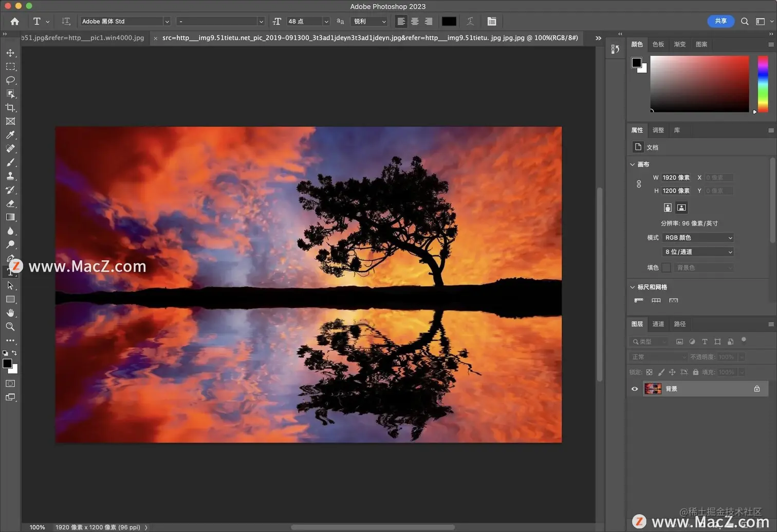Select the Hand tool
777x532 pixels.
pos(10,313)
